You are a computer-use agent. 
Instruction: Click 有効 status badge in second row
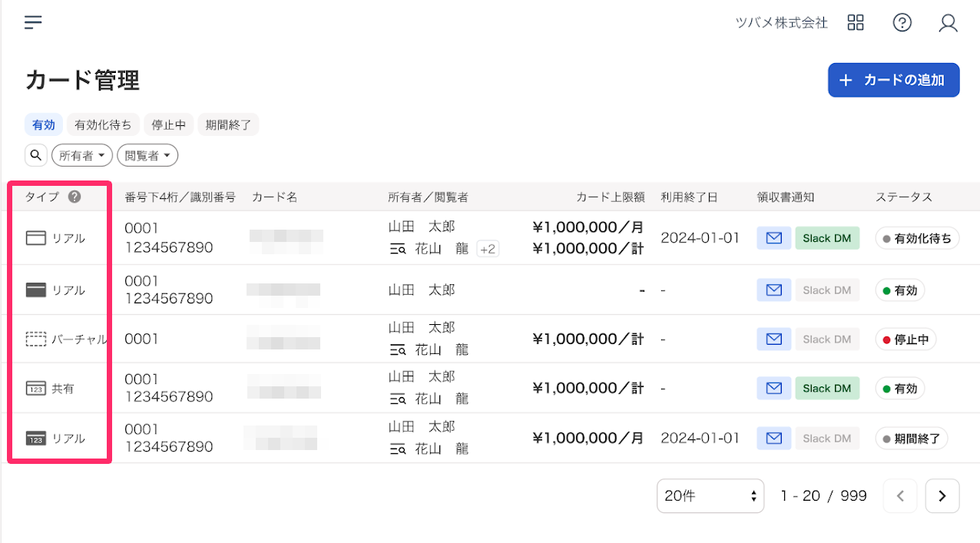click(x=900, y=290)
